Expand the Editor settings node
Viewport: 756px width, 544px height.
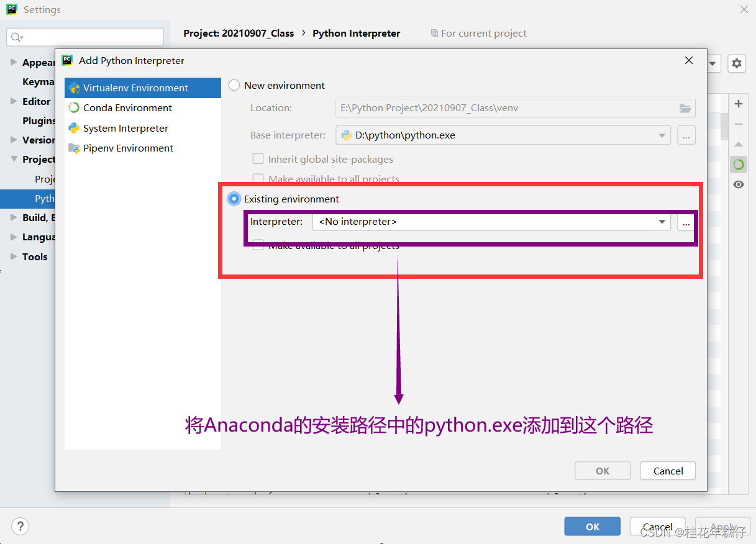tap(14, 101)
